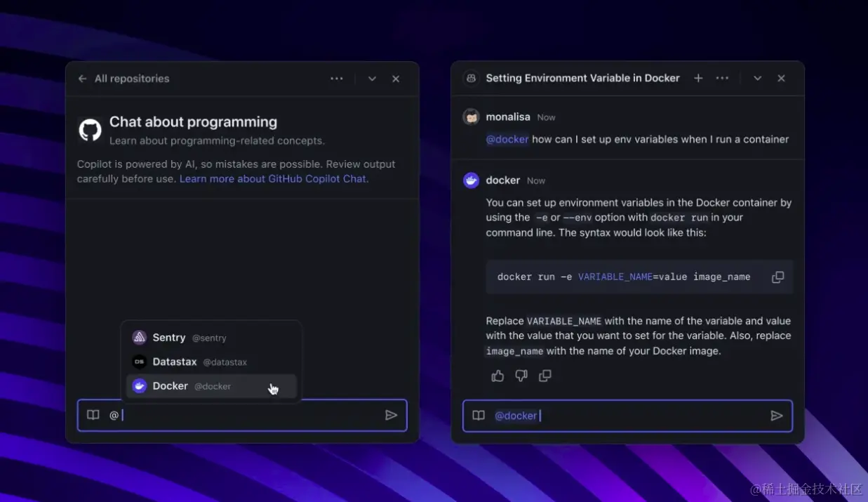Choose Docker @docker in the mention list
The image size is (868, 502).
pyautogui.click(x=211, y=386)
